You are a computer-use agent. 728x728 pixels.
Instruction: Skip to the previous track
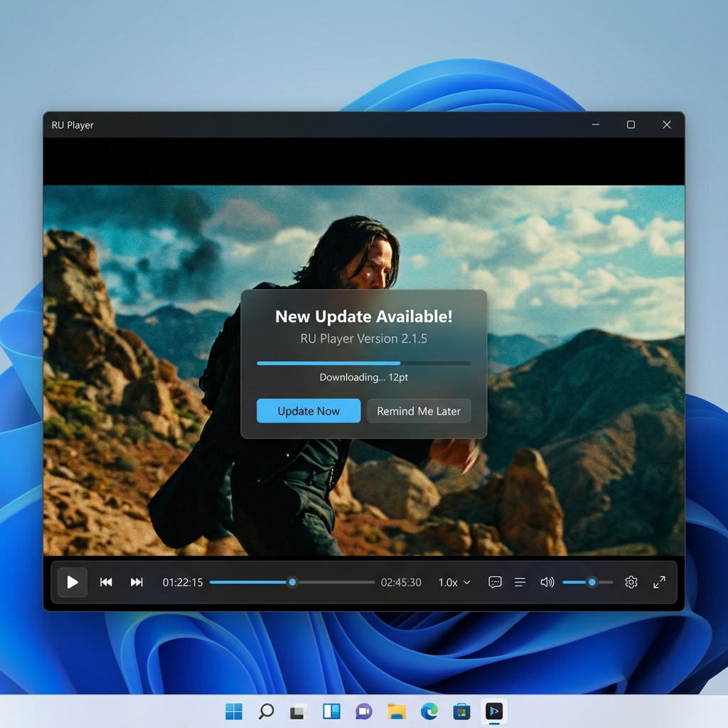[106, 582]
